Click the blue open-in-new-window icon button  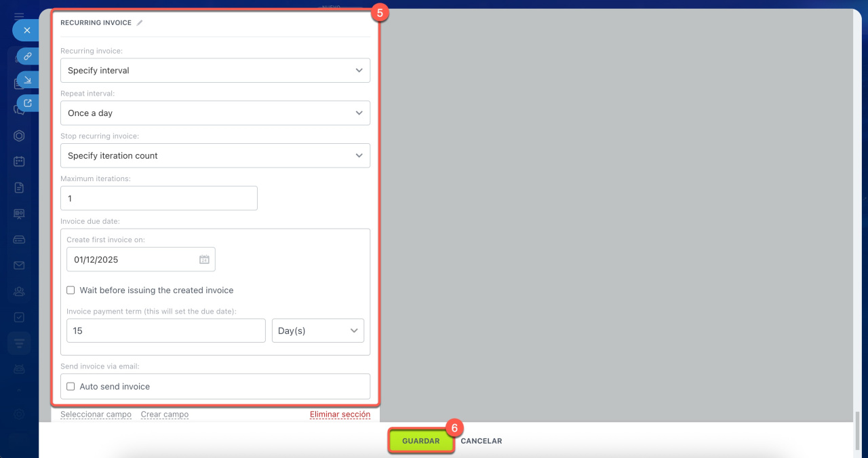pyautogui.click(x=27, y=103)
